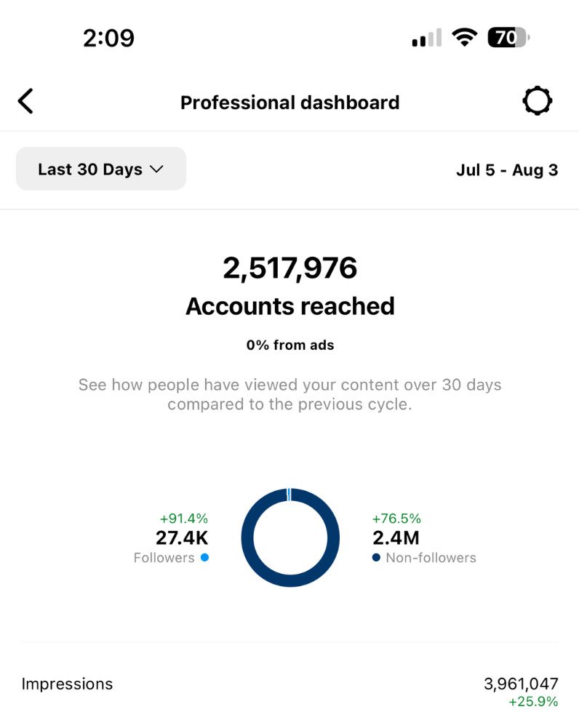Tap the Accounts reached heading
The image size is (579, 728).
pos(289,306)
